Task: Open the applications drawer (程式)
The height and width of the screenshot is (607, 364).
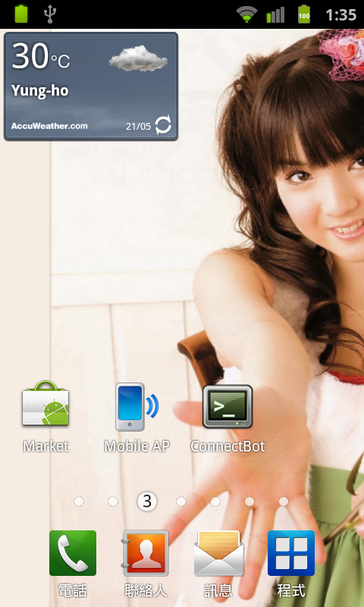Action: tap(291, 563)
